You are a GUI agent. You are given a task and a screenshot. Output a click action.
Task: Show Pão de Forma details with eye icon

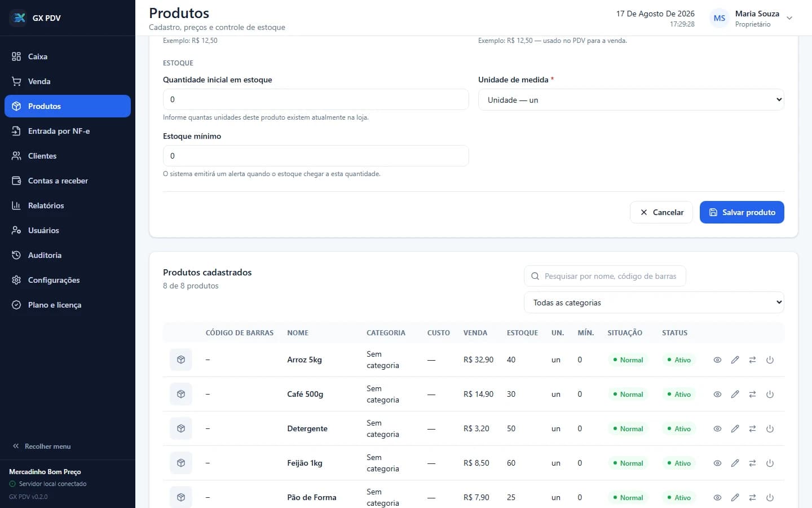717,498
